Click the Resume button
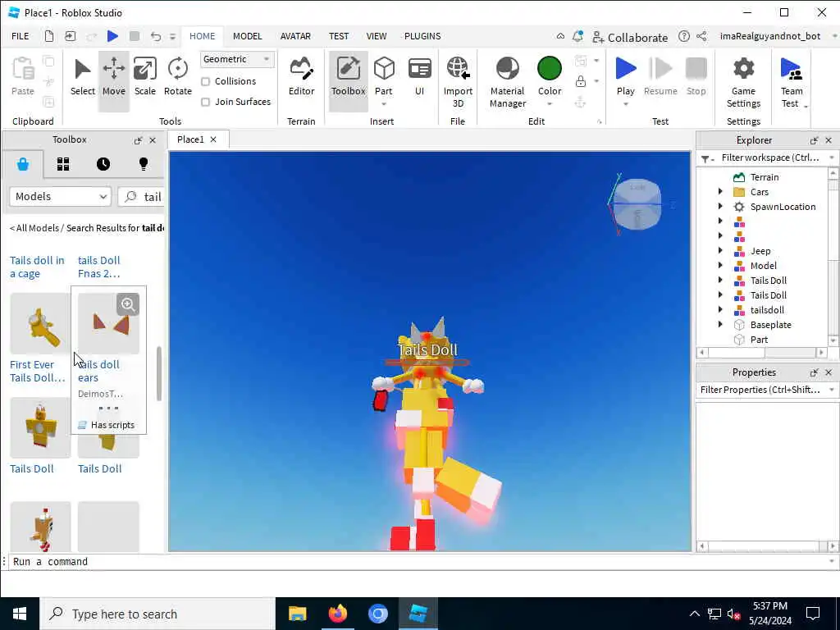The width and height of the screenshot is (840, 630). [660, 78]
